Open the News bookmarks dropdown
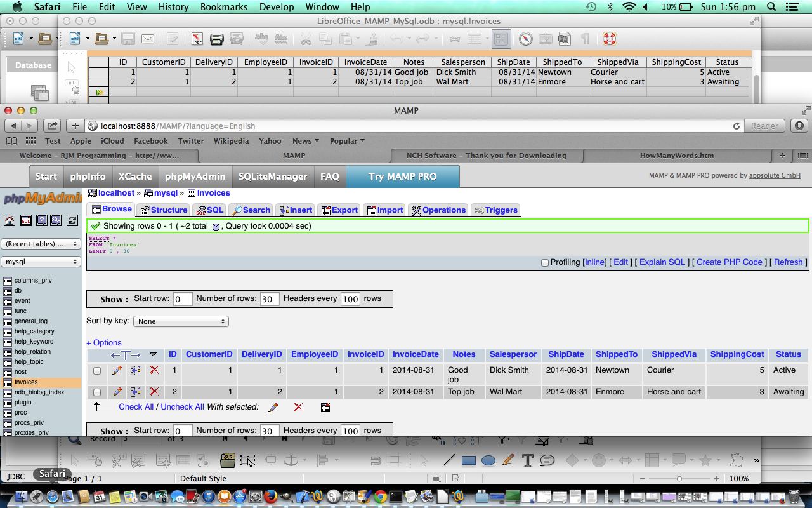Image resolution: width=812 pixels, height=508 pixels. [x=305, y=141]
